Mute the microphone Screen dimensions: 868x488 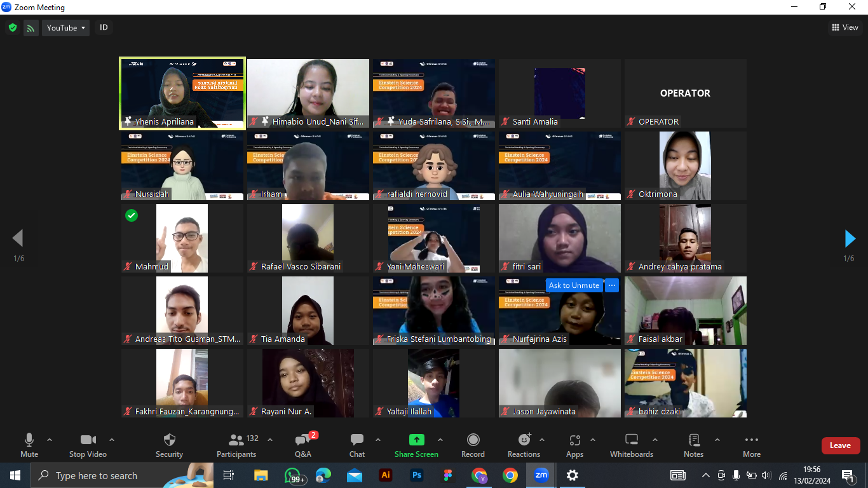(x=29, y=445)
